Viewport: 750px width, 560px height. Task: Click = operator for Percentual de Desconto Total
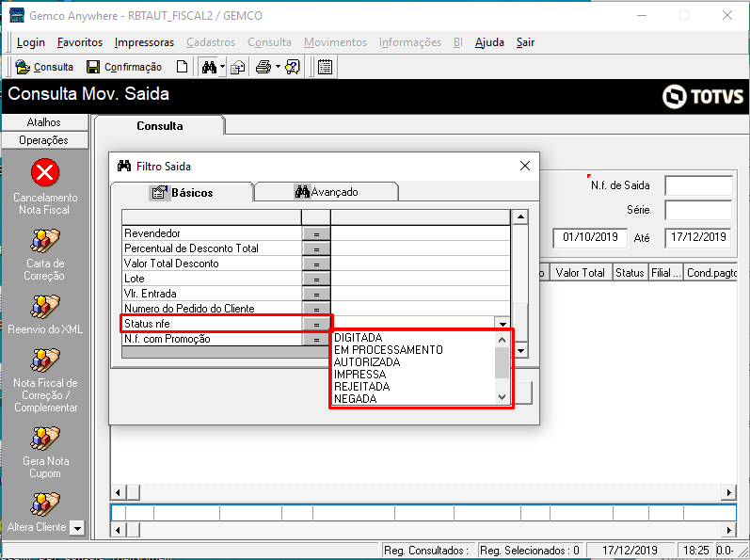pos(316,248)
